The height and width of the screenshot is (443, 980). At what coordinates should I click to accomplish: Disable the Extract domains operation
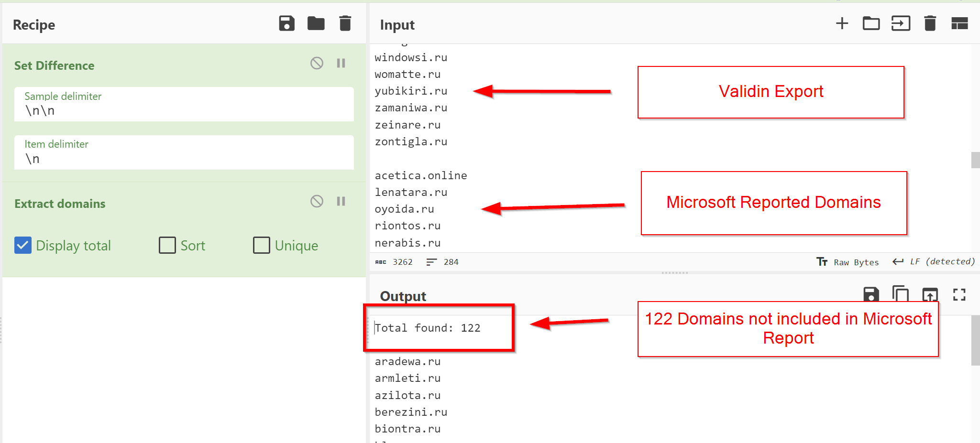click(317, 201)
